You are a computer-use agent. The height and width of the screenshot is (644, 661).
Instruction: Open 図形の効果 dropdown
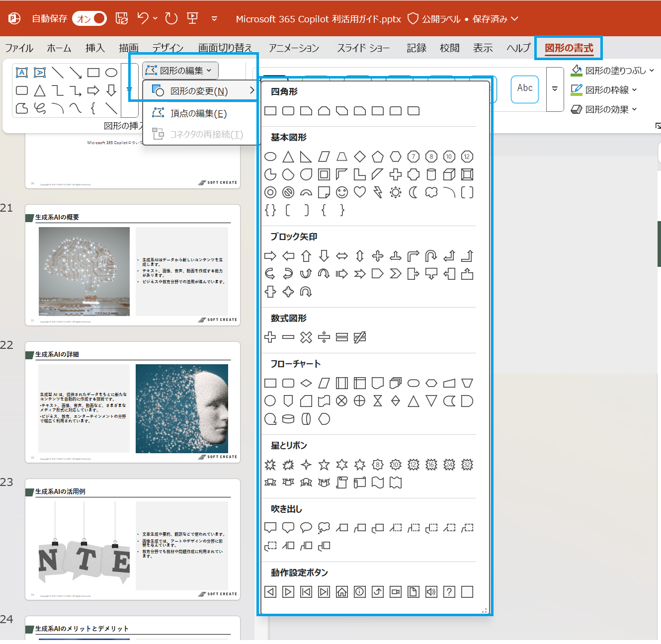tap(604, 109)
